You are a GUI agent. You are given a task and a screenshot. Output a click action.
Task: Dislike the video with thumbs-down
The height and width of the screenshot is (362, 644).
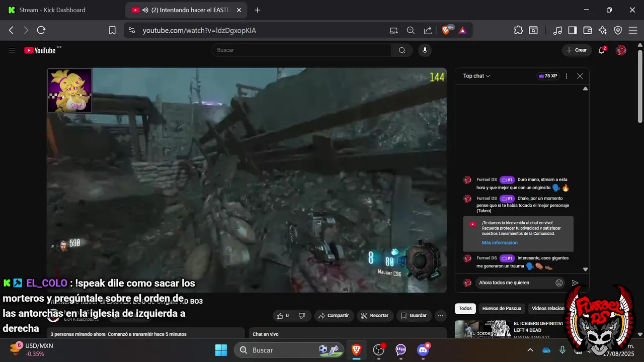point(302,316)
